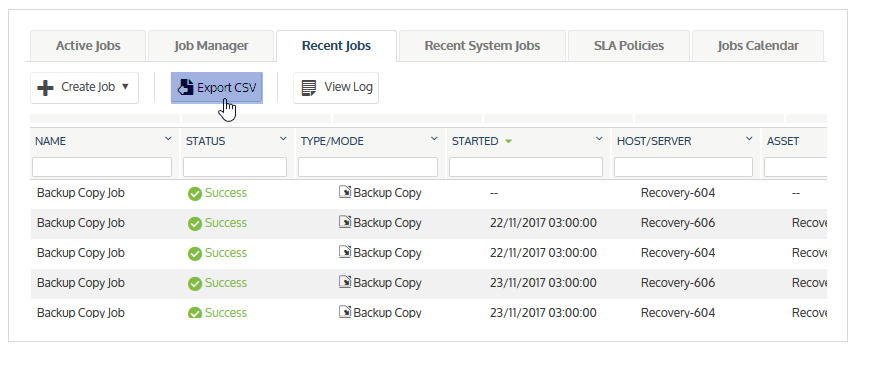Expand the STARTED column menu chevron
Viewport: 881px width, 368px height.
point(599,139)
